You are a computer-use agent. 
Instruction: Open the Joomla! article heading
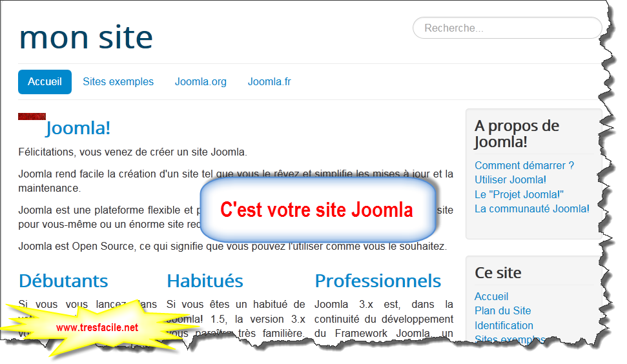(x=78, y=128)
